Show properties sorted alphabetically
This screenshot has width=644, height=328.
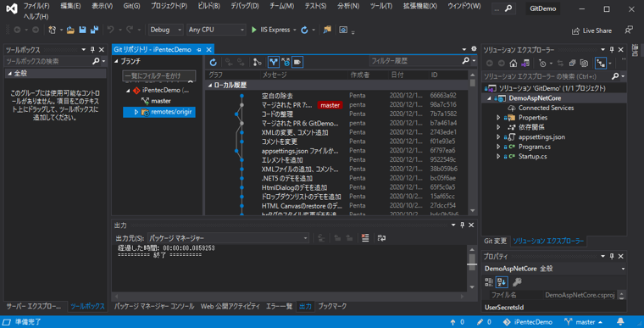point(502,282)
